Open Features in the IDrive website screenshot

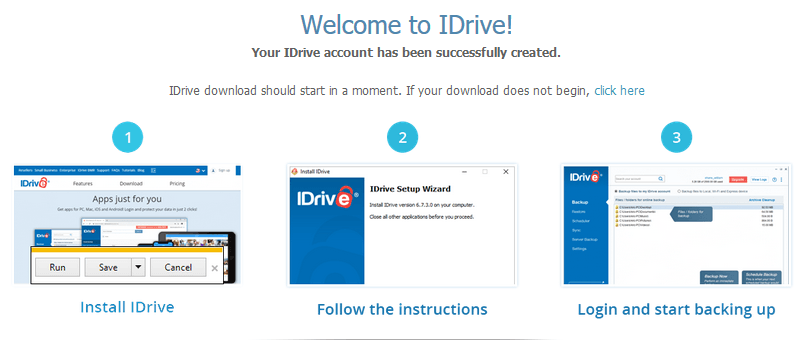pos(83,184)
